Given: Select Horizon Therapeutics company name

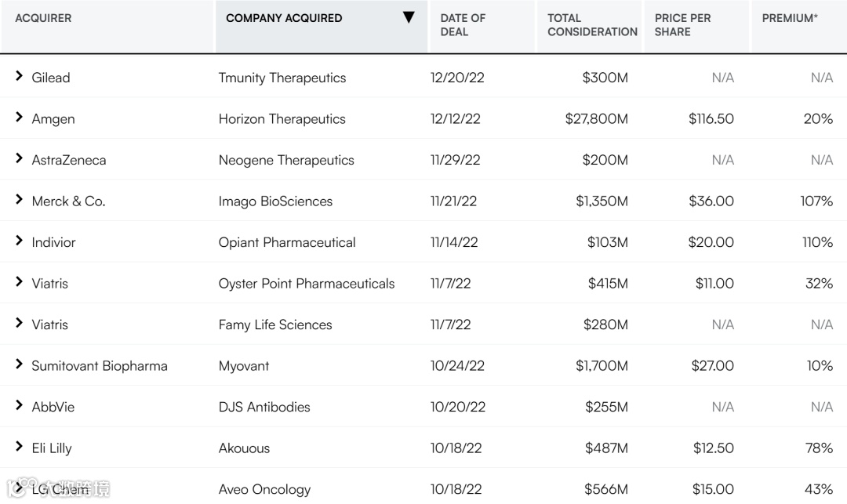Looking at the screenshot, I should tap(282, 119).
